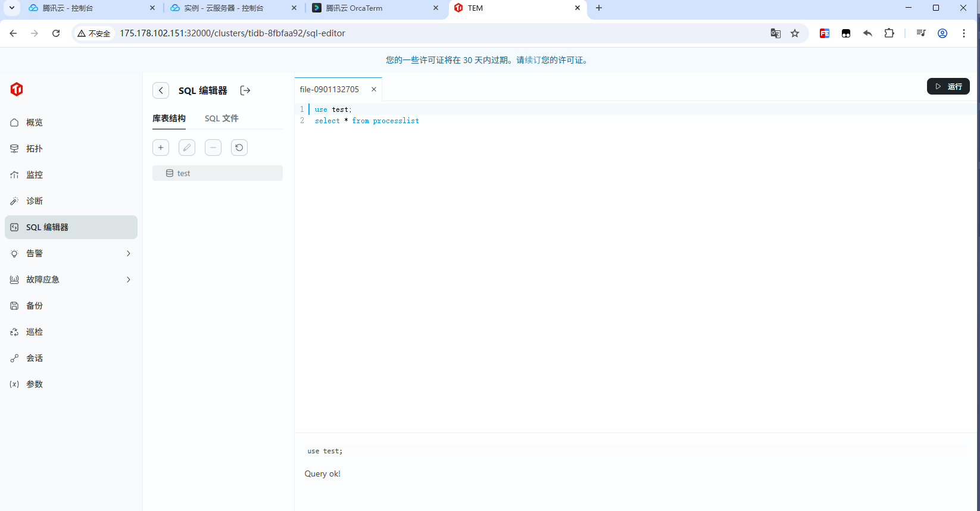The width and height of the screenshot is (980, 511).
Task: Open the Chrome three-dot menu
Action: (x=964, y=33)
